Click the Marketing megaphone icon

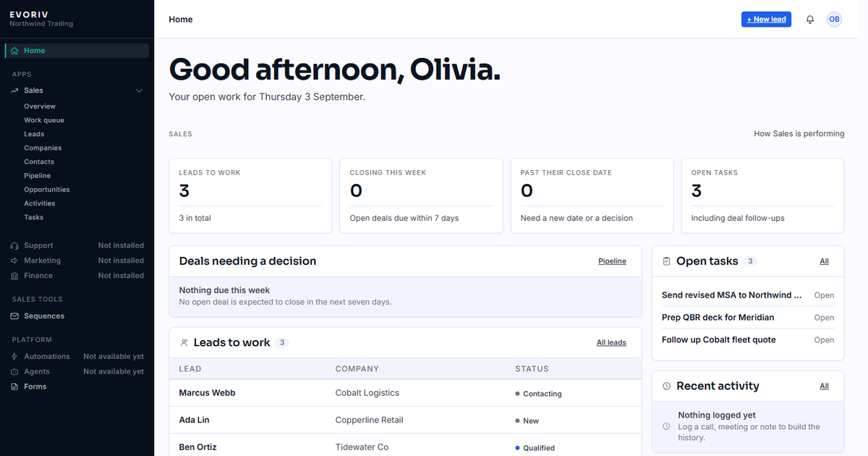(14, 261)
